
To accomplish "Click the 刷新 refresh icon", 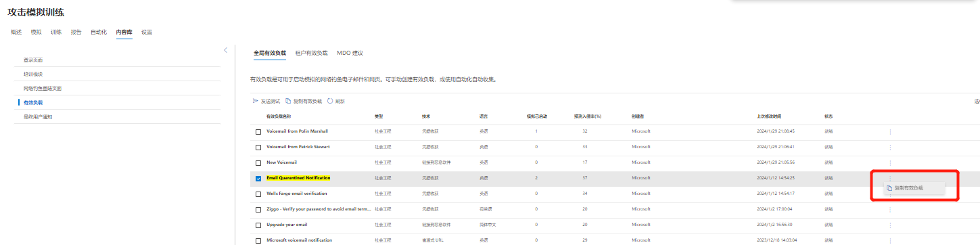I will click(x=330, y=101).
